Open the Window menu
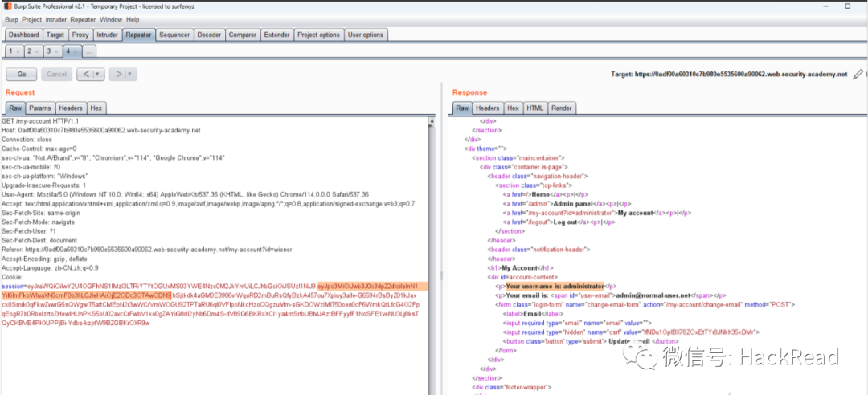Image resolution: width=868 pixels, height=395 pixels. pyautogui.click(x=111, y=20)
